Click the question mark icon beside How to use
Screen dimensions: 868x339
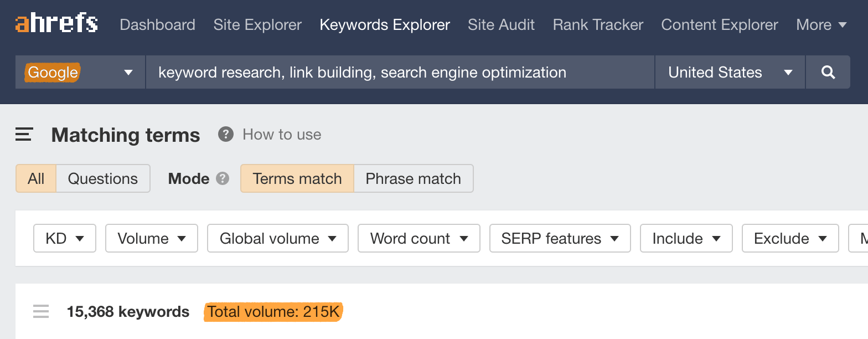pos(225,135)
